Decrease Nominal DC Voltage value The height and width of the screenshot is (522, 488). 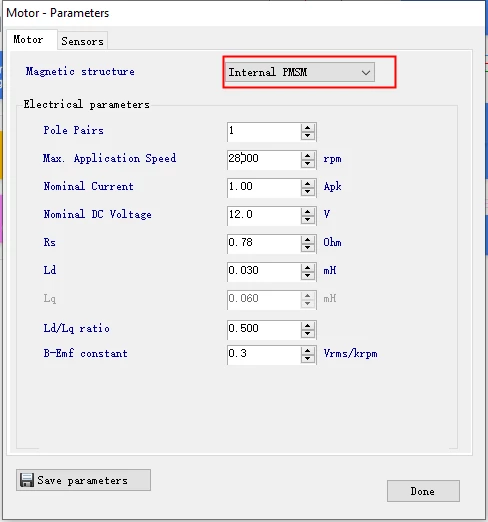(308, 220)
